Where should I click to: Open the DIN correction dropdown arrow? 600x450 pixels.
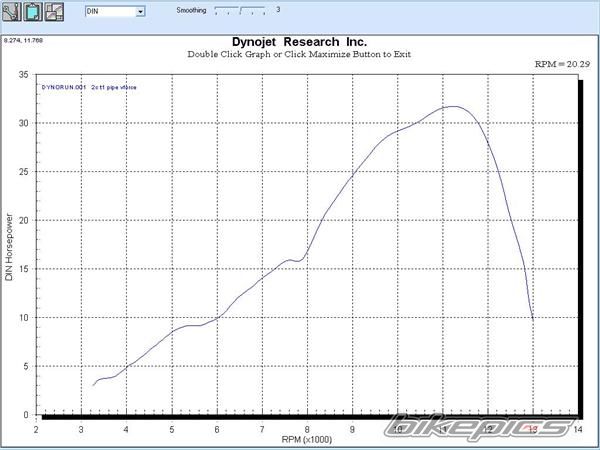point(140,13)
